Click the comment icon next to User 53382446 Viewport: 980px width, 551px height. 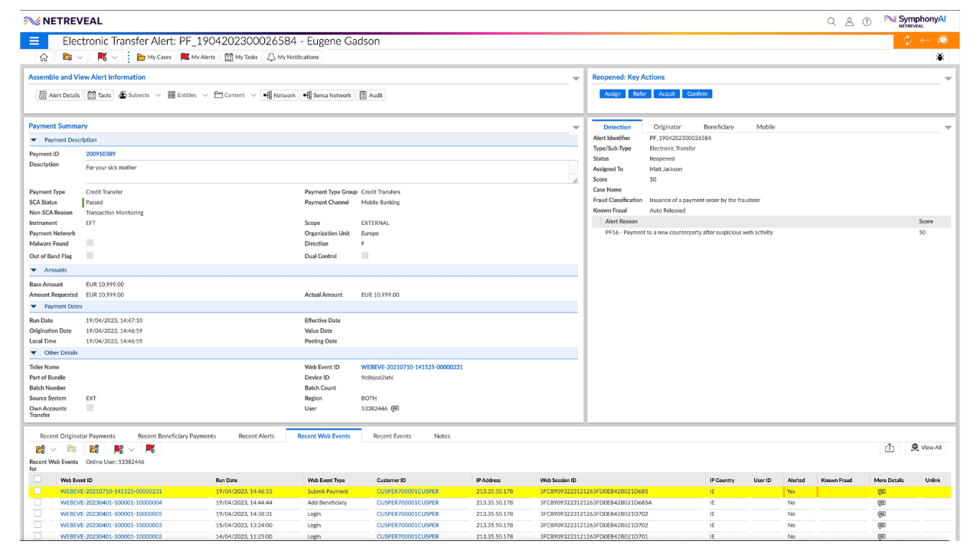[x=395, y=409]
